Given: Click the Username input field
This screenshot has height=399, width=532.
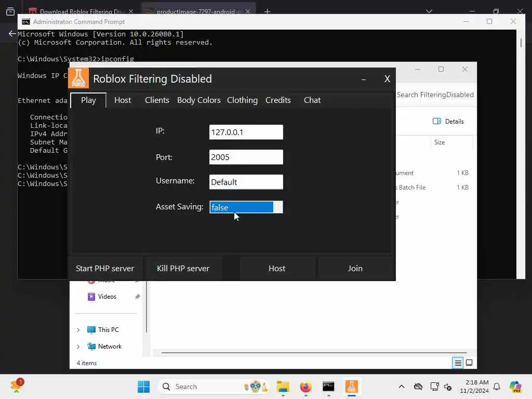Looking at the screenshot, I should coord(246,182).
